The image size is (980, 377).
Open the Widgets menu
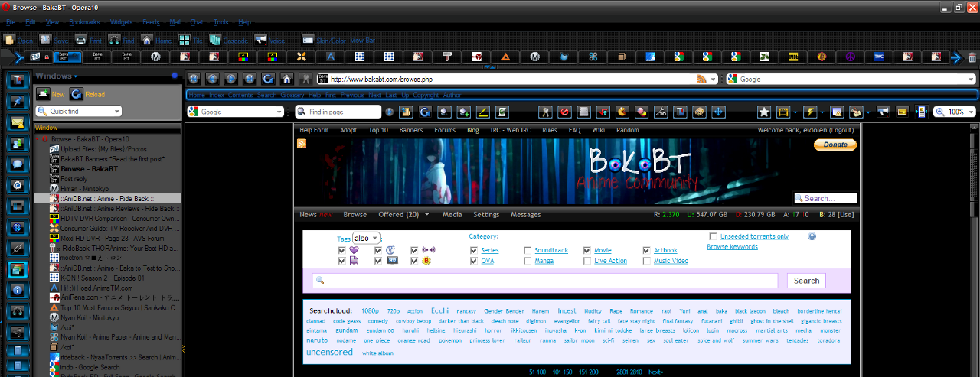121,22
